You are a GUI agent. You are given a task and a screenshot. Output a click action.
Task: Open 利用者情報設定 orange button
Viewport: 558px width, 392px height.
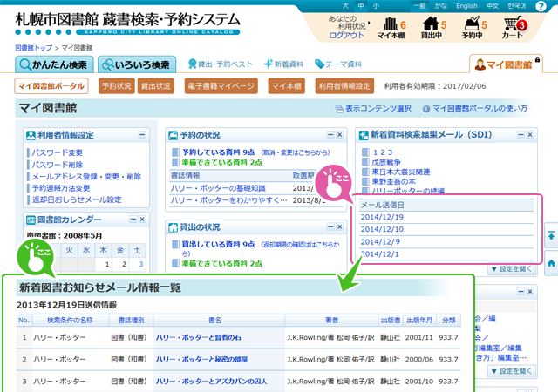point(344,86)
